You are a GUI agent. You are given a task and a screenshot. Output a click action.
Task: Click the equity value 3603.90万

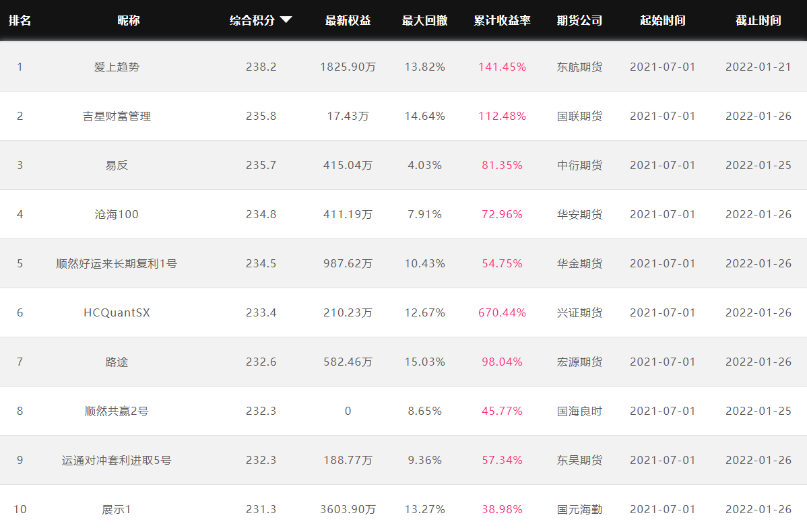pos(348,509)
